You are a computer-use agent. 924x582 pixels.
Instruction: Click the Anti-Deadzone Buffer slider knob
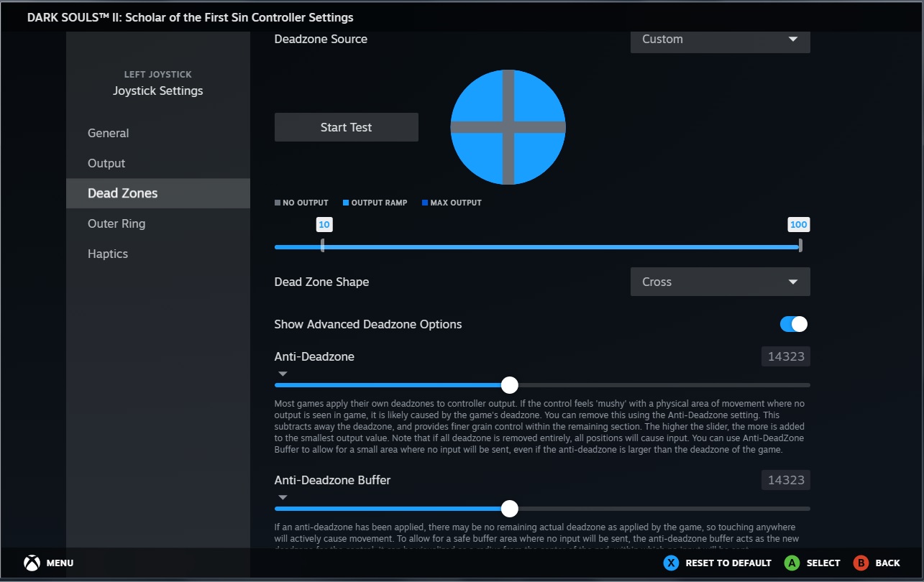point(509,509)
